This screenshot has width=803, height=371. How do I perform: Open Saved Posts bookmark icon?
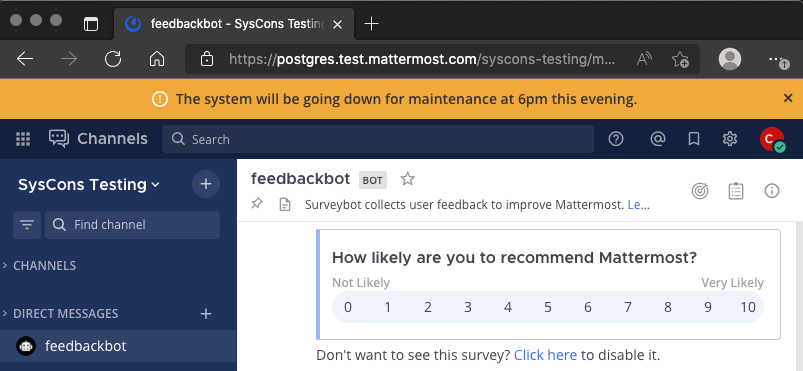click(694, 139)
